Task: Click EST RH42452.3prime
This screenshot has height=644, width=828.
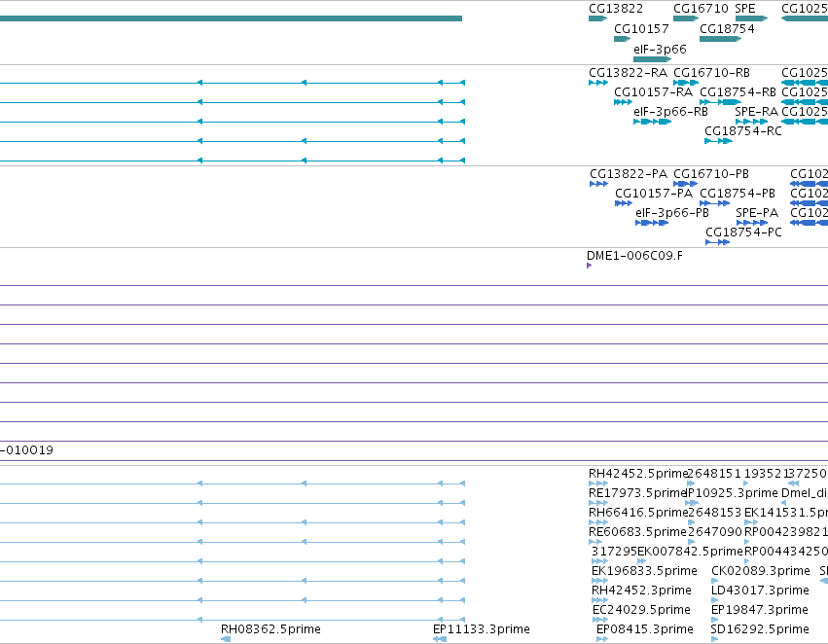Action: pyautogui.click(x=641, y=590)
